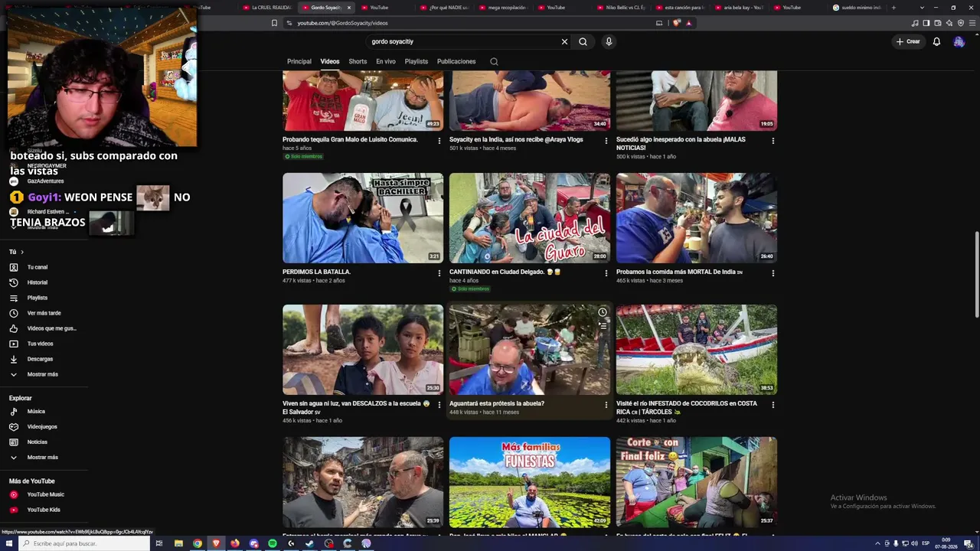Open options for Sucedió algo inesperado video

773,141
